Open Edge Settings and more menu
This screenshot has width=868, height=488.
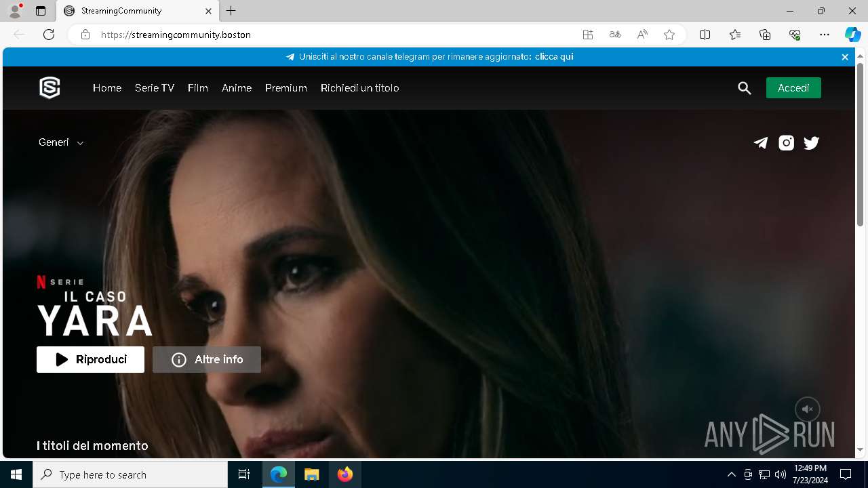pos(825,35)
